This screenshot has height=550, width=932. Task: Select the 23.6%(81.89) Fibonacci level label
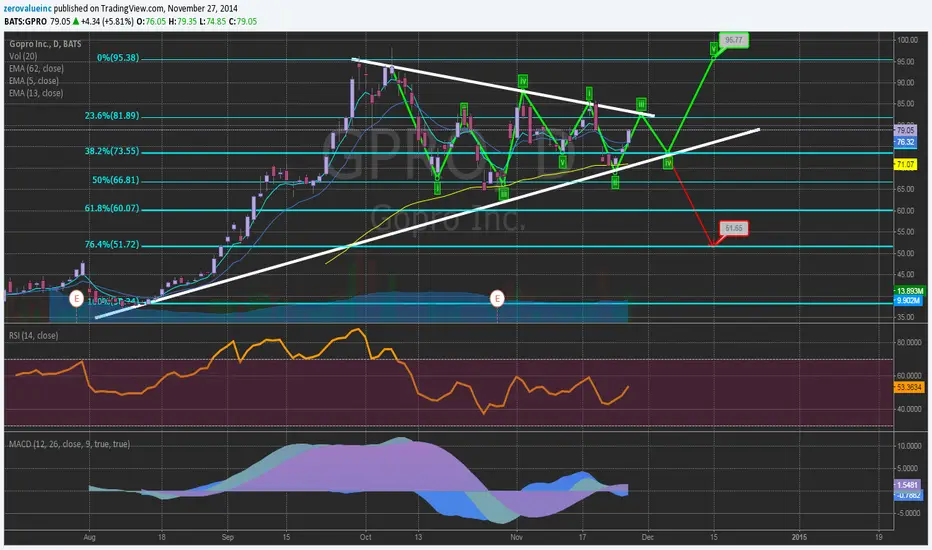(112, 115)
